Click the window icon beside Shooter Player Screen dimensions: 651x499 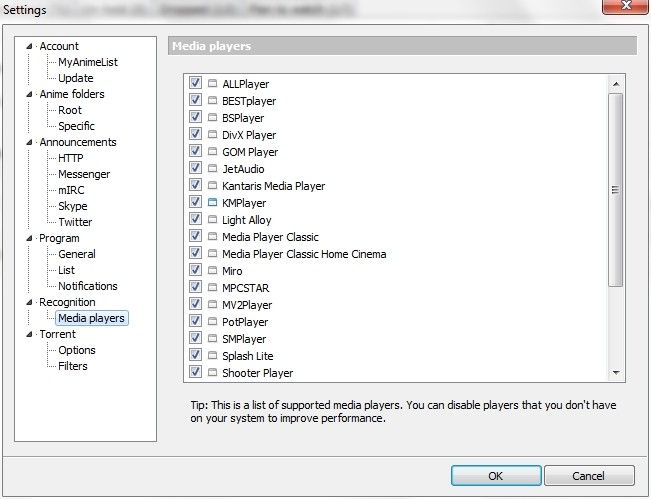click(x=212, y=373)
